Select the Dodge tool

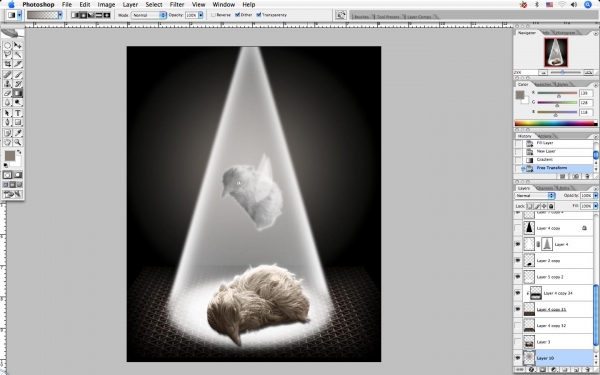click(x=18, y=103)
